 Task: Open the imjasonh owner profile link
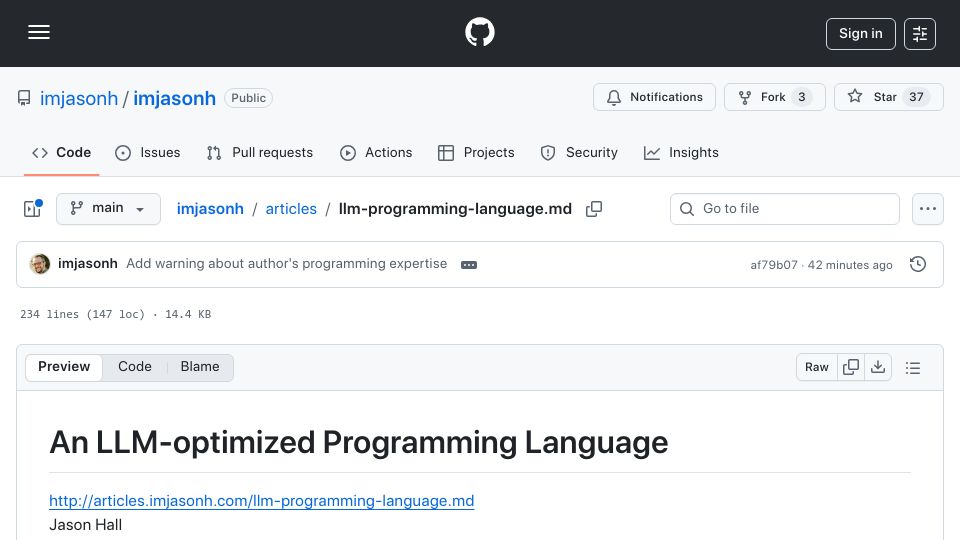[x=78, y=98]
